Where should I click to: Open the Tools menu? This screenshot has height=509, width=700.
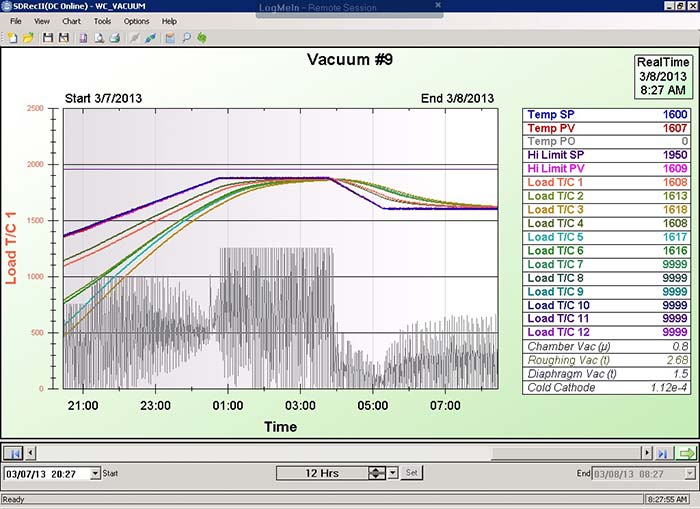tap(102, 21)
